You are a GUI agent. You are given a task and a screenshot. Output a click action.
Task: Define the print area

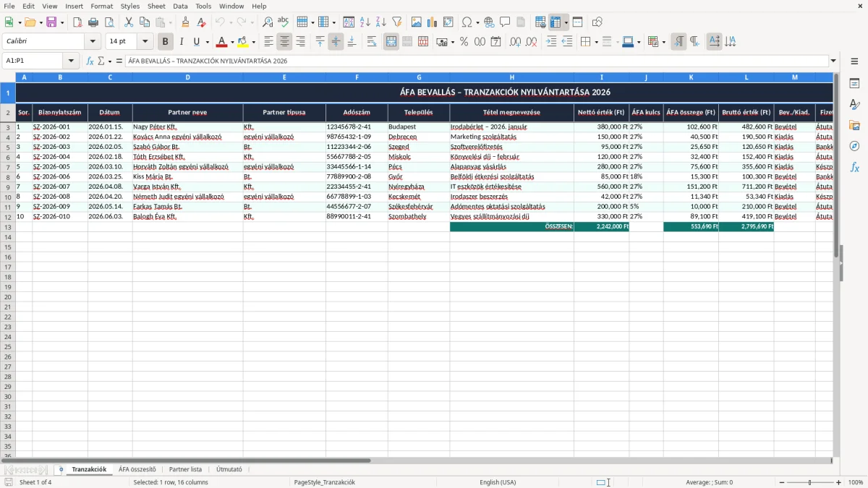540,22
